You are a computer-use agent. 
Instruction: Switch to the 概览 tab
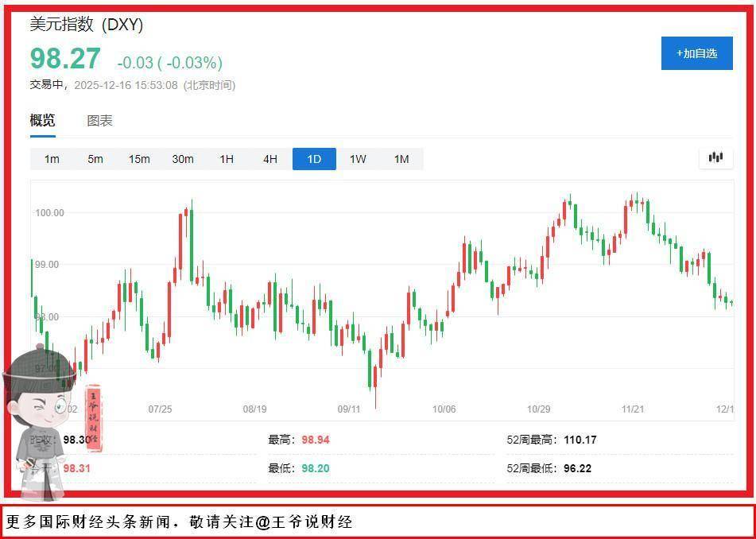[x=43, y=121]
